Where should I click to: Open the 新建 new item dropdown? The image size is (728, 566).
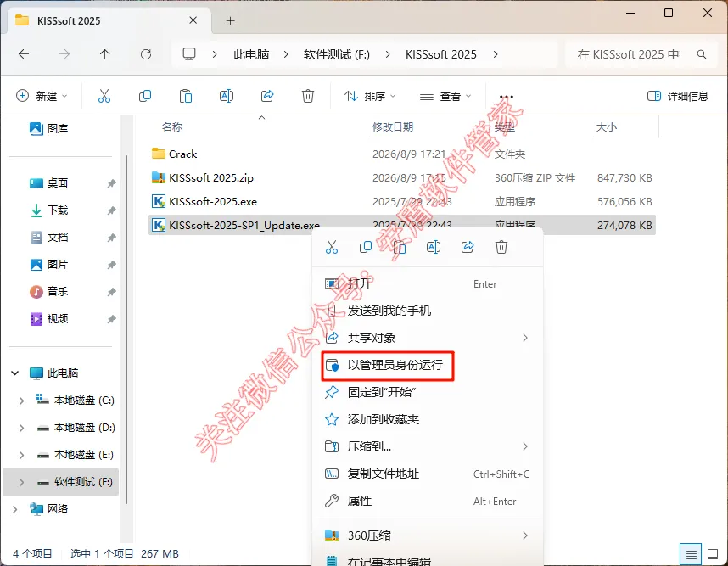[42, 96]
